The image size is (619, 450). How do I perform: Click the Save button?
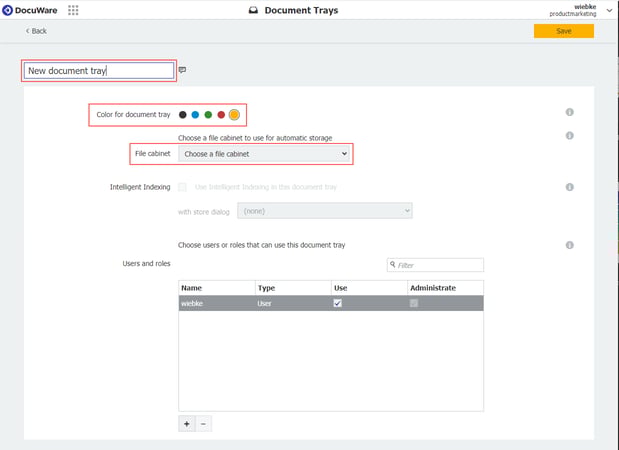click(x=563, y=31)
